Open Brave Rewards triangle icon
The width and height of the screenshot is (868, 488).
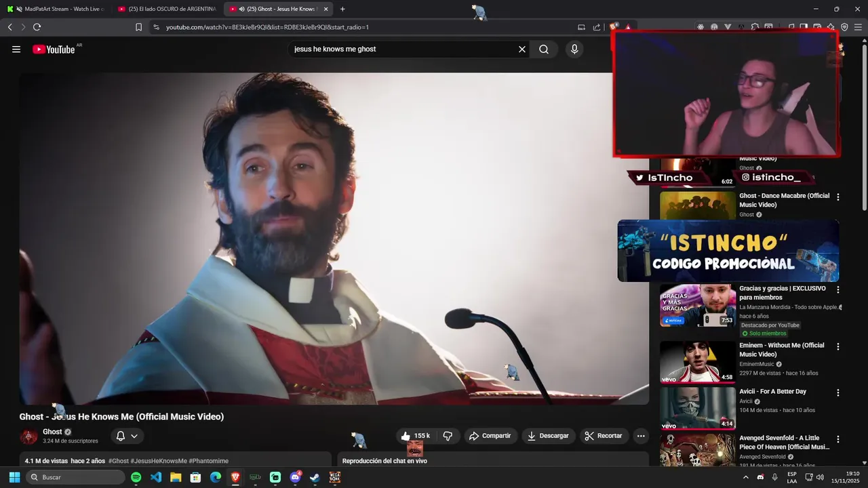point(628,27)
